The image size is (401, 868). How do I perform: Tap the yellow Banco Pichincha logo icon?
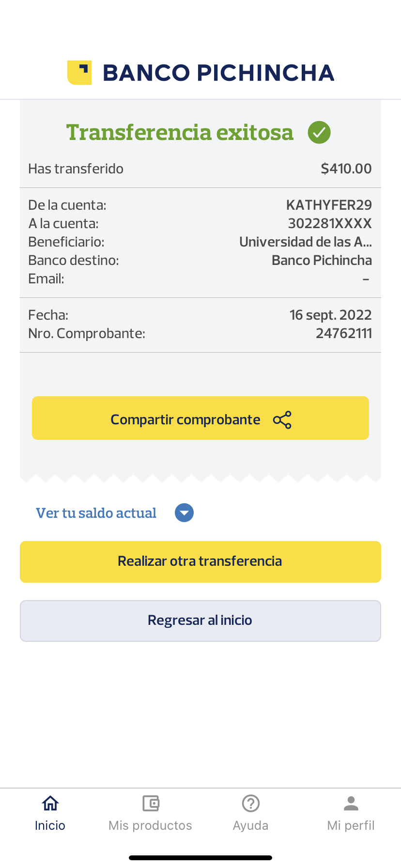(x=79, y=73)
